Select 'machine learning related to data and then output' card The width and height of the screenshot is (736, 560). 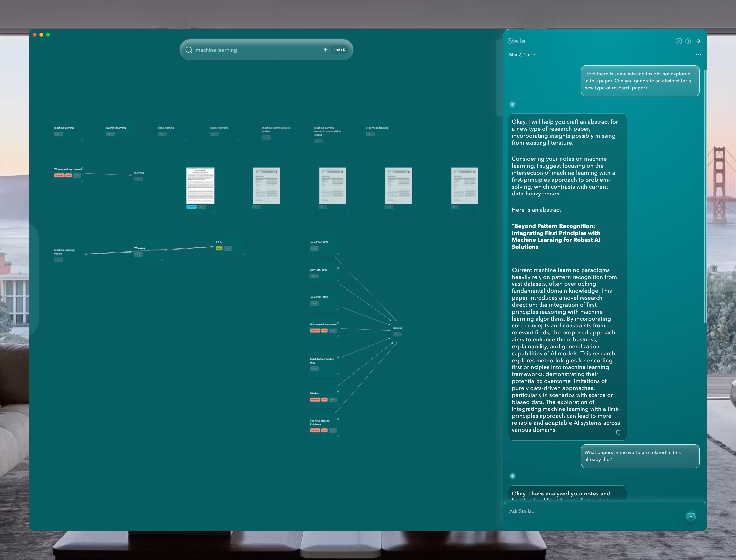coord(328,131)
